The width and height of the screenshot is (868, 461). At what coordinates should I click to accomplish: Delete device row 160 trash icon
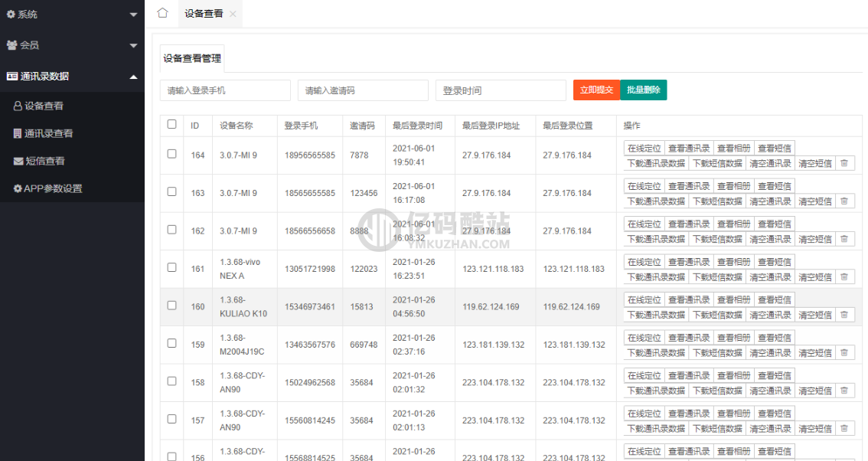844,315
